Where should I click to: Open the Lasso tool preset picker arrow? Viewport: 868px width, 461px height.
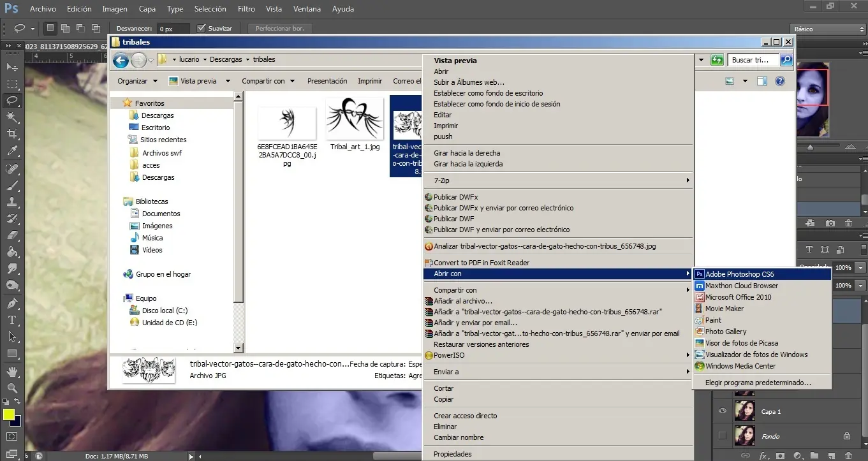pyautogui.click(x=34, y=29)
